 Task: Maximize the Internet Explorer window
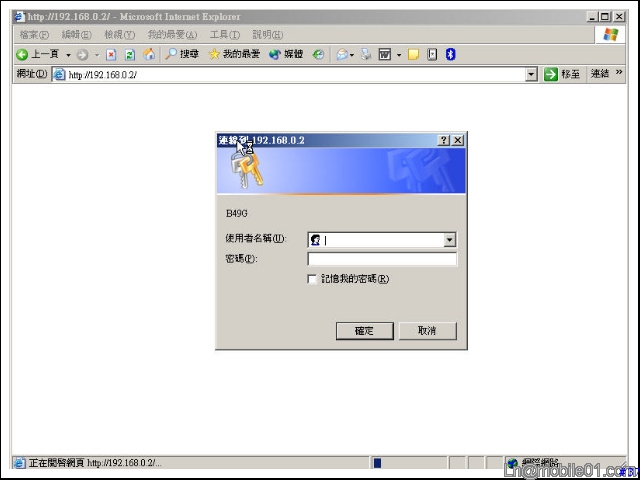[605, 17]
